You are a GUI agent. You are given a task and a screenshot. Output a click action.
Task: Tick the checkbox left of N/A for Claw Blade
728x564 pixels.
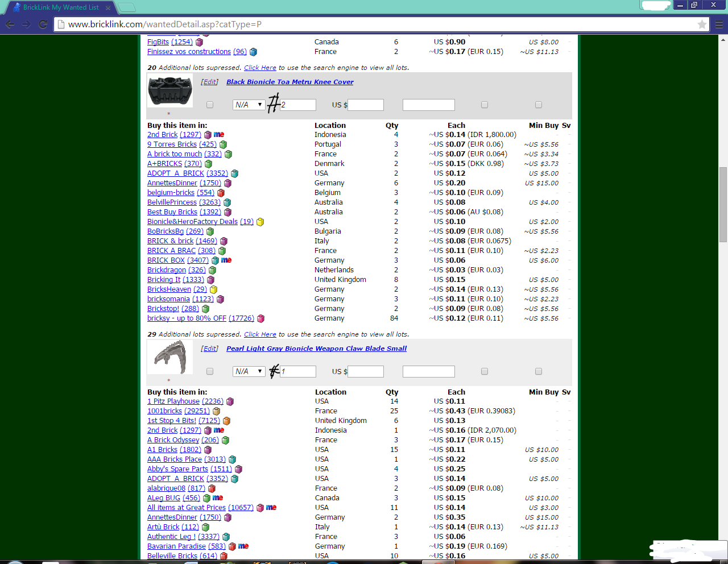[210, 371]
